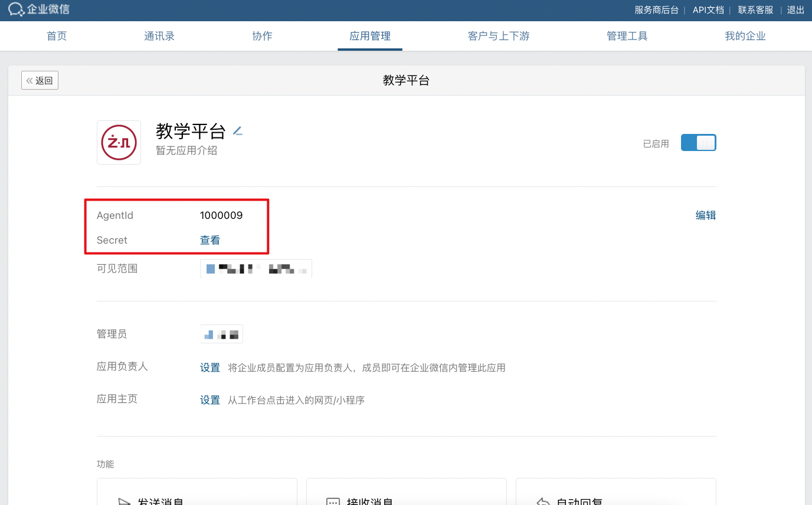
Task: Click the blurred 管理员 name box
Action: pyautogui.click(x=221, y=334)
